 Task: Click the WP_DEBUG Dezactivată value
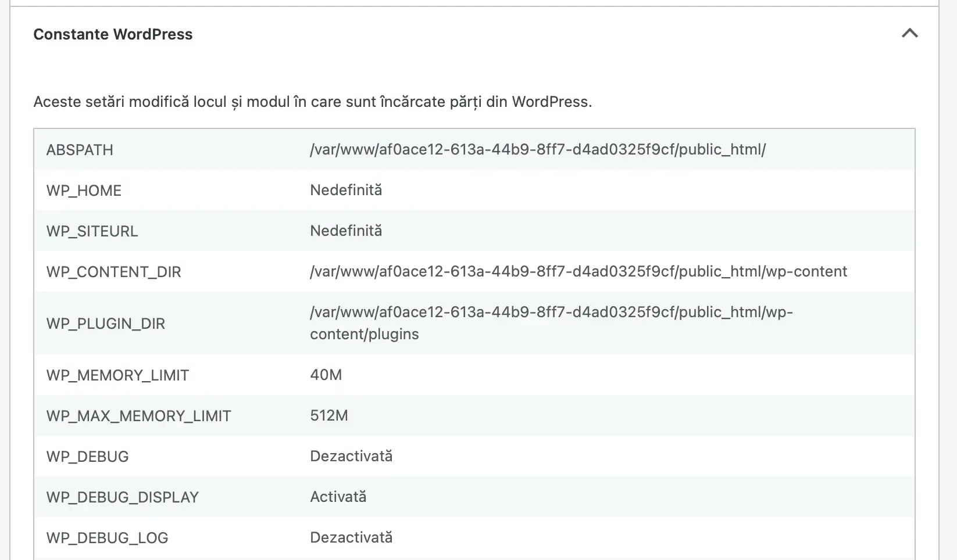[351, 456]
